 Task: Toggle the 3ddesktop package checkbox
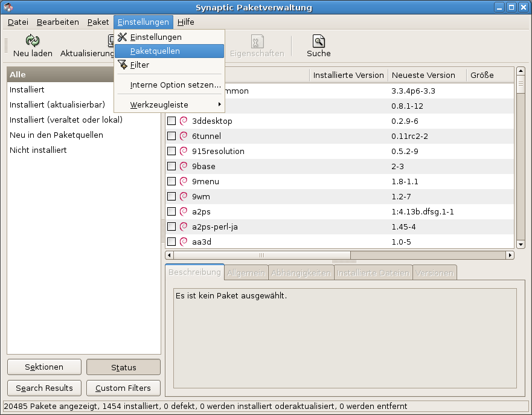pyautogui.click(x=171, y=121)
